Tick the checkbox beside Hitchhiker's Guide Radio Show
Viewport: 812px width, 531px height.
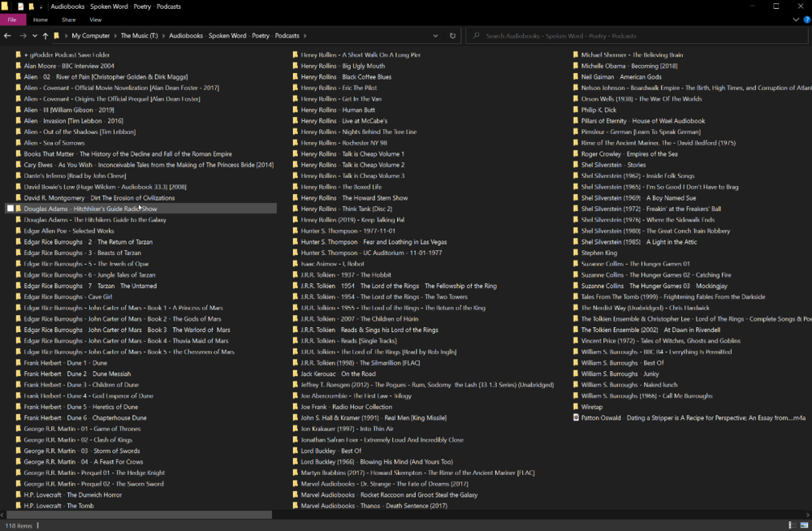[11, 209]
